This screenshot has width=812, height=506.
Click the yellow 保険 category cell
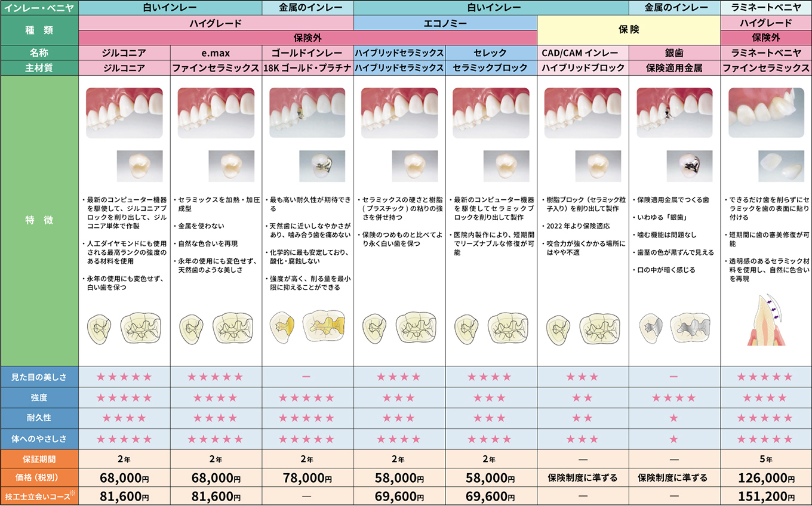tap(629, 30)
